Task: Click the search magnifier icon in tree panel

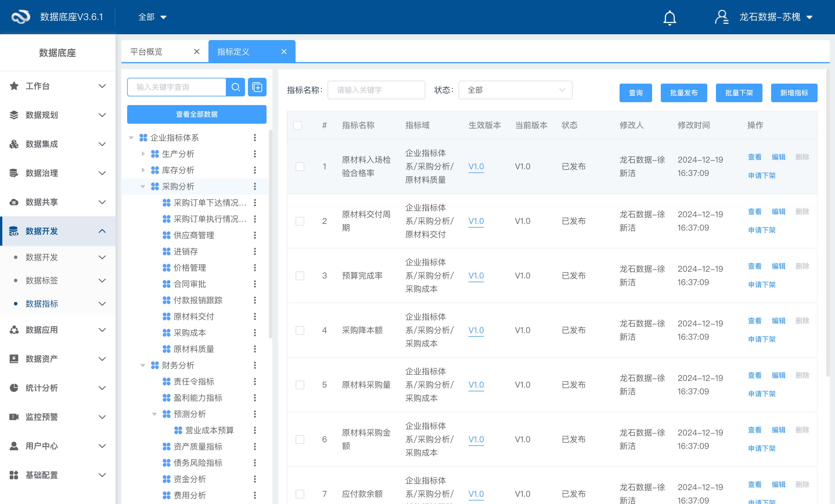Action: click(x=235, y=87)
